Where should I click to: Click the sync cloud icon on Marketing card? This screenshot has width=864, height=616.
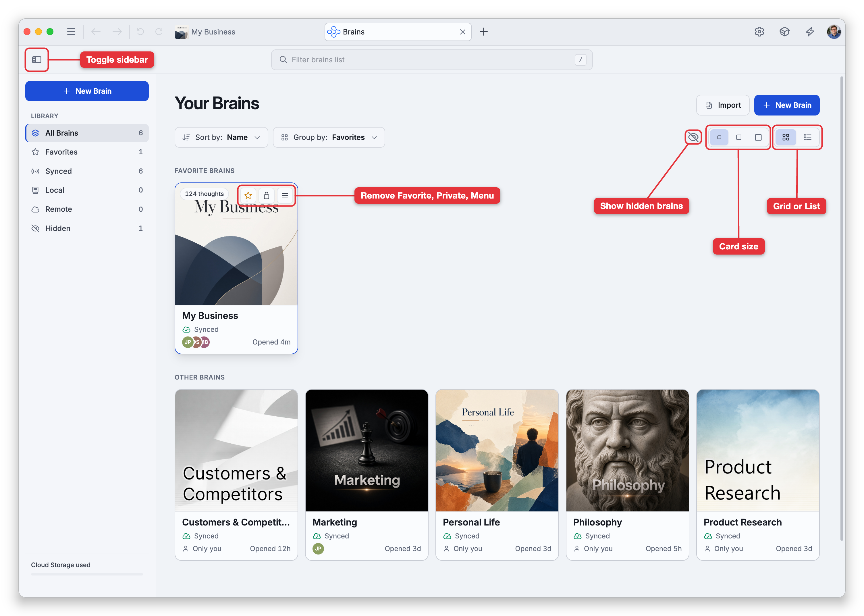[317, 536]
